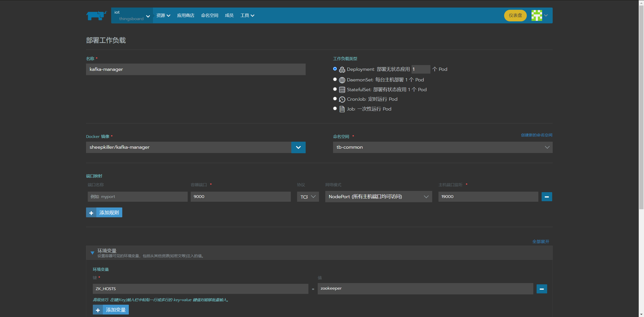Click the 创建新的命名空间 link
The height and width of the screenshot is (317, 644).
tap(537, 135)
